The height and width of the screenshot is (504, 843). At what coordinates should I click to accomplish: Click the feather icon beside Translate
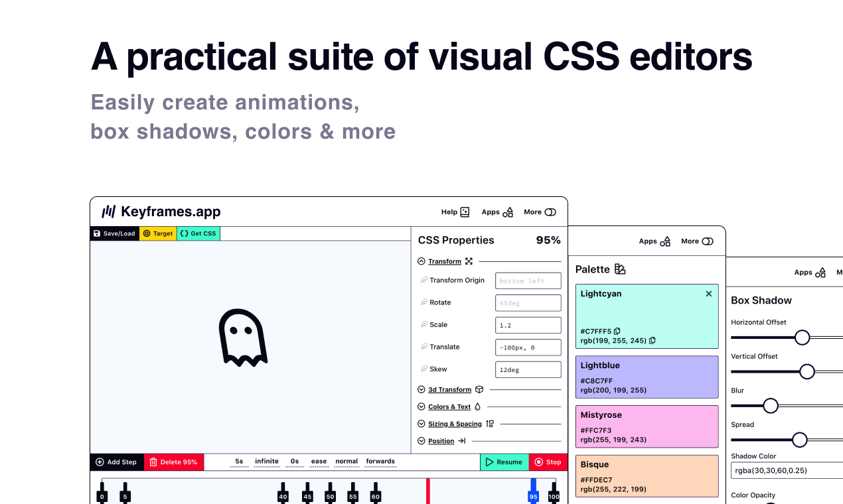[x=424, y=347]
